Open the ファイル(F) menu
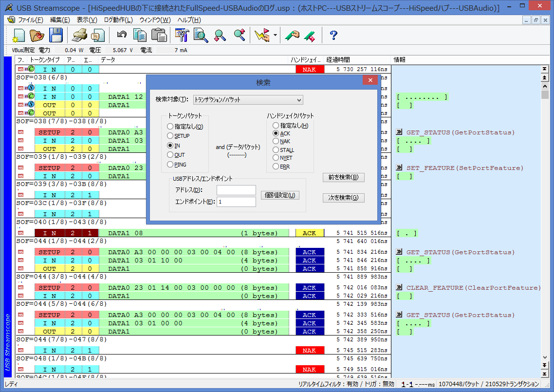 (x=30, y=20)
